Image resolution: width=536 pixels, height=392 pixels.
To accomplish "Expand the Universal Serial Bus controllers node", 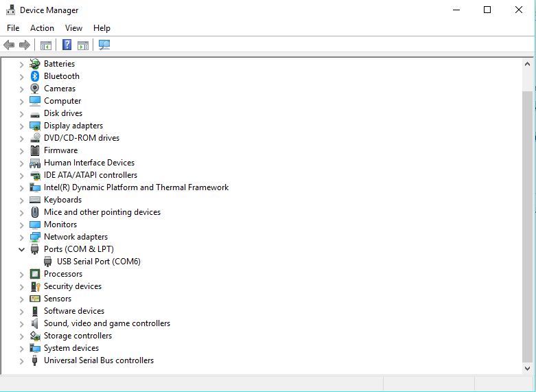I will pyautogui.click(x=21, y=360).
